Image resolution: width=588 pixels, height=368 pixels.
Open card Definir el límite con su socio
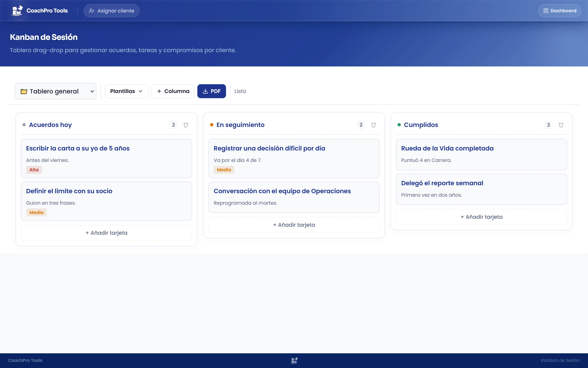(x=106, y=201)
